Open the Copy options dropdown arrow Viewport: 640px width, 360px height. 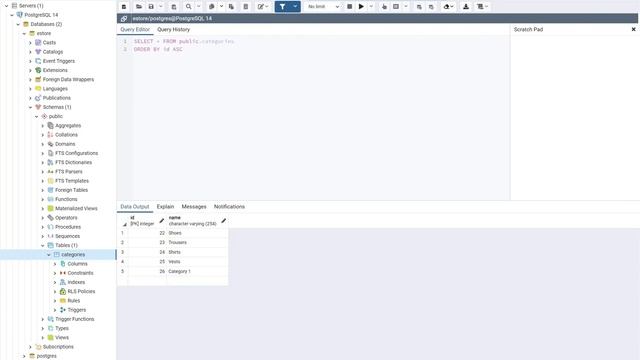[221, 7]
